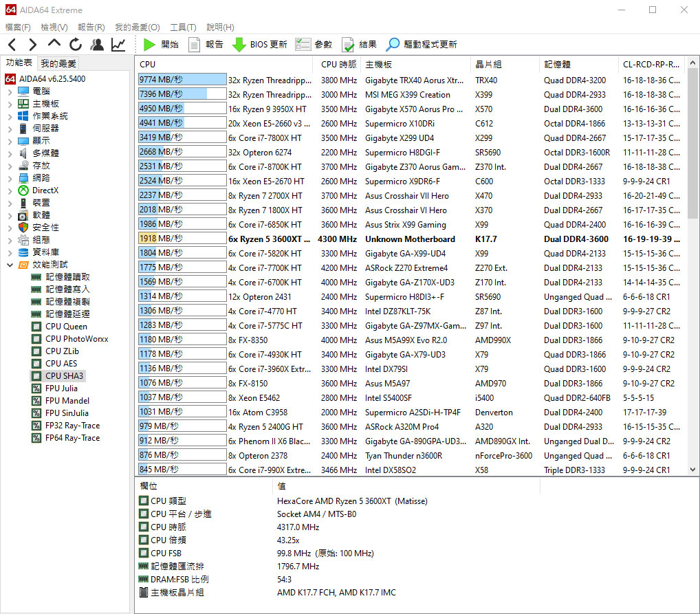The width and height of the screenshot is (700, 614).
Task: Switch to the 我的最愛 tab
Action: click(x=58, y=63)
